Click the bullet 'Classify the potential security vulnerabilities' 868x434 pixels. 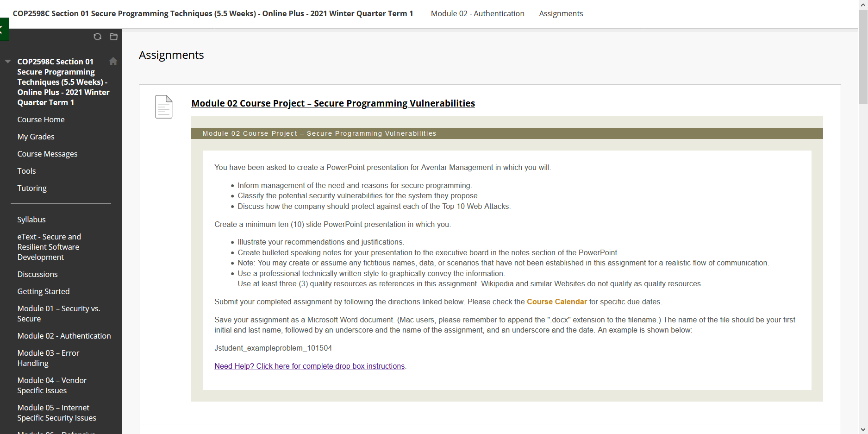(358, 195)
